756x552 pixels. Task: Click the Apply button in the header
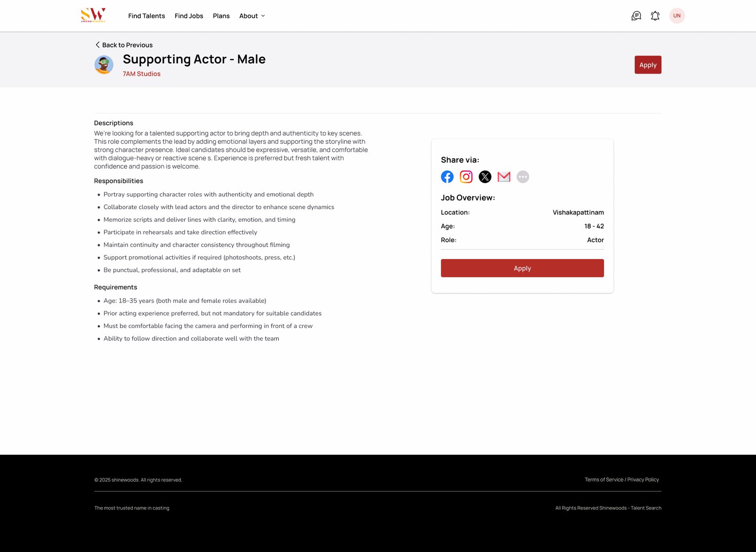click(648, 65)
